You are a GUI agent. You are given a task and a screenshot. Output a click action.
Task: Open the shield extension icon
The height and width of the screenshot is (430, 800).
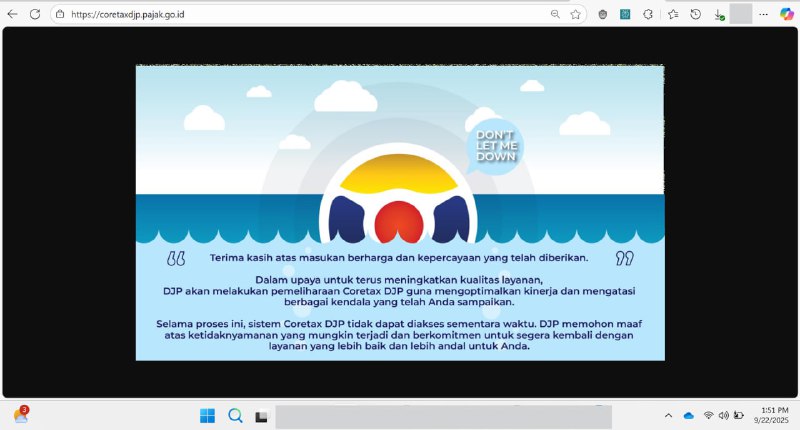(x=602, y=14)
